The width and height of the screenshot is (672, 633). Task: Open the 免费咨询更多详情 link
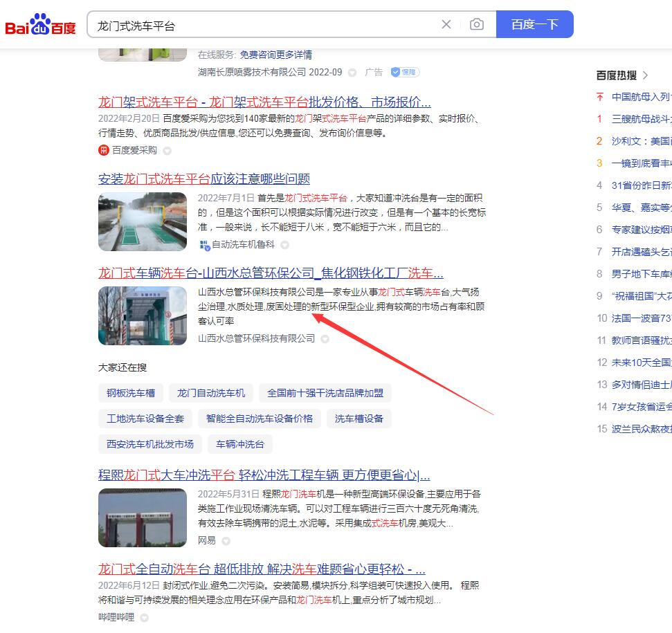[x=275, y=55]
